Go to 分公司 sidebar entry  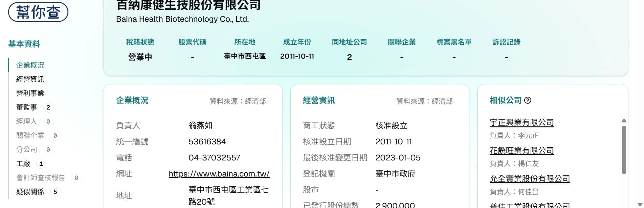pos(27,149)
